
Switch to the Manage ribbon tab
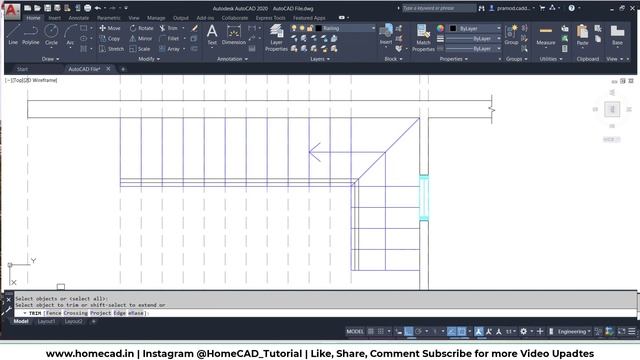pyautogui.click(x=156, y=18)
